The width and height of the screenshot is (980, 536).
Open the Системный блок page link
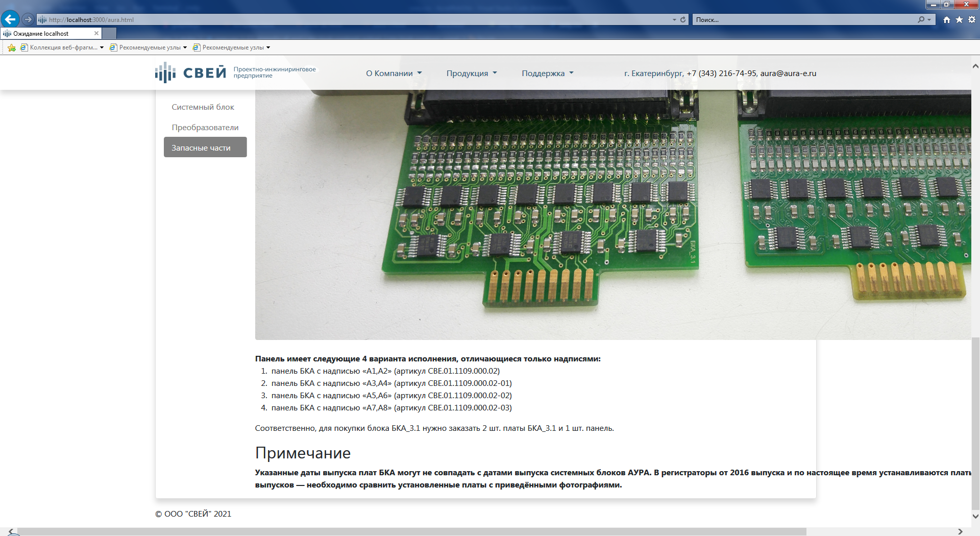point(203,107)
